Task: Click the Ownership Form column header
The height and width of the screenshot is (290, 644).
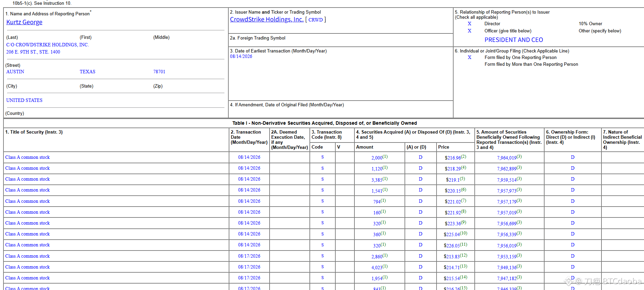Action: [x=571, y=137]
